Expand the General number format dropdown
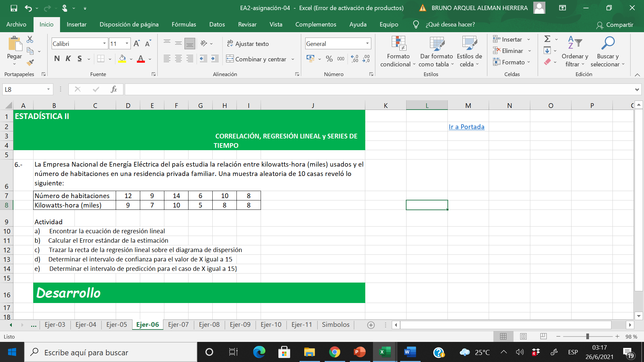 coord(367,44)
